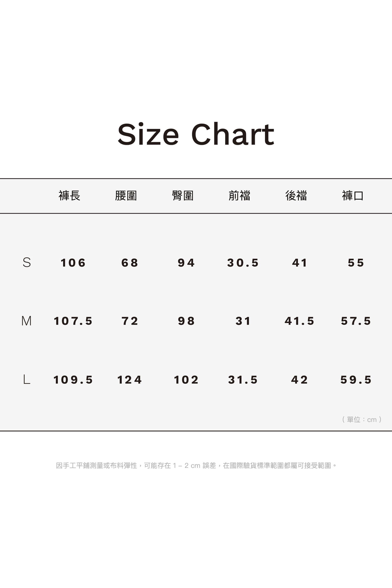392x588 pixels.
Task: Click the 褲口 column header
Action: 353,196
